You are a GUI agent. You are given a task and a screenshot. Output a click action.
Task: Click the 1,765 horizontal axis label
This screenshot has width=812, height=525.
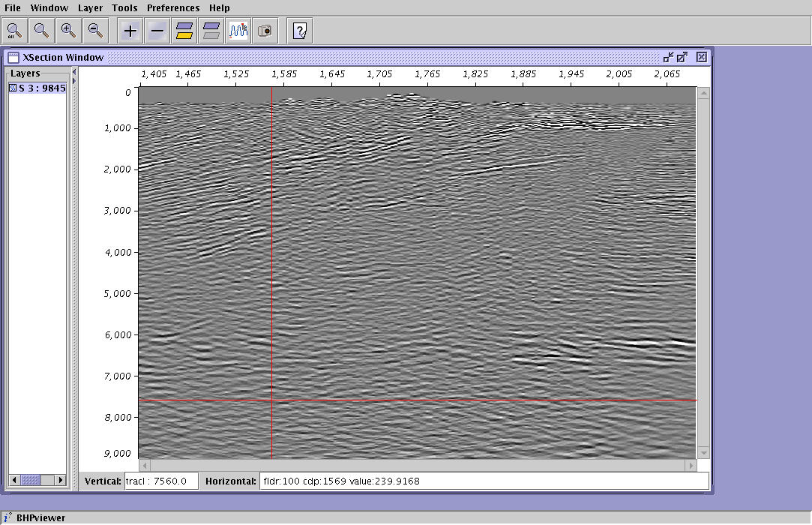pyautogui.click(x=428, y=74)
